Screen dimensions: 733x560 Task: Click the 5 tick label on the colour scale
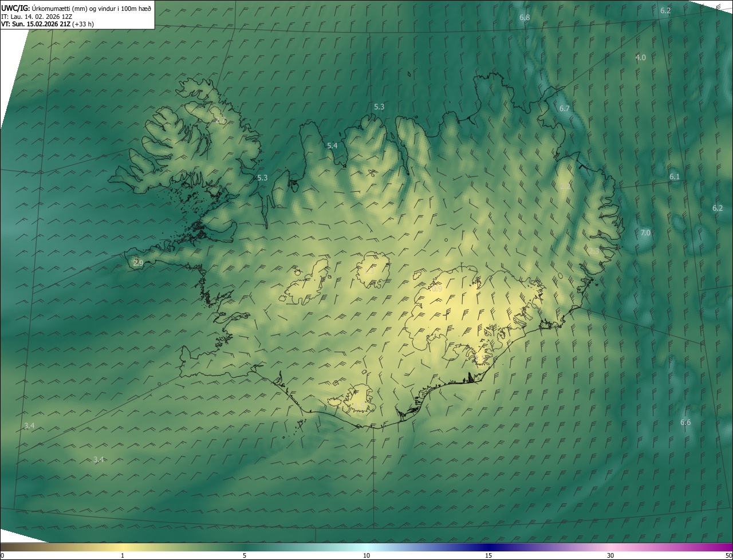pos(245,555)
